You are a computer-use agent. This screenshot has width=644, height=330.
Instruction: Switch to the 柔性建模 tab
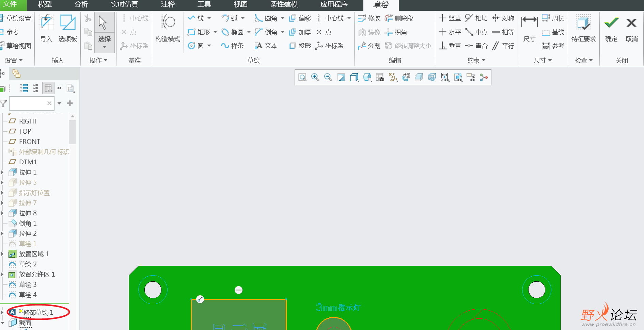(284, 4)
